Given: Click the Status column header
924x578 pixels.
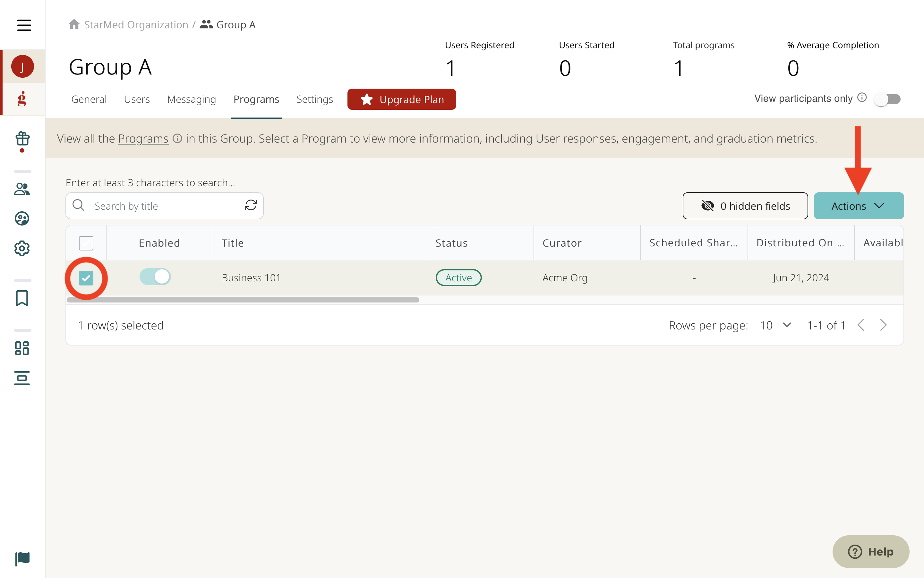Looking at the screenshot, I should click(480, 243).
